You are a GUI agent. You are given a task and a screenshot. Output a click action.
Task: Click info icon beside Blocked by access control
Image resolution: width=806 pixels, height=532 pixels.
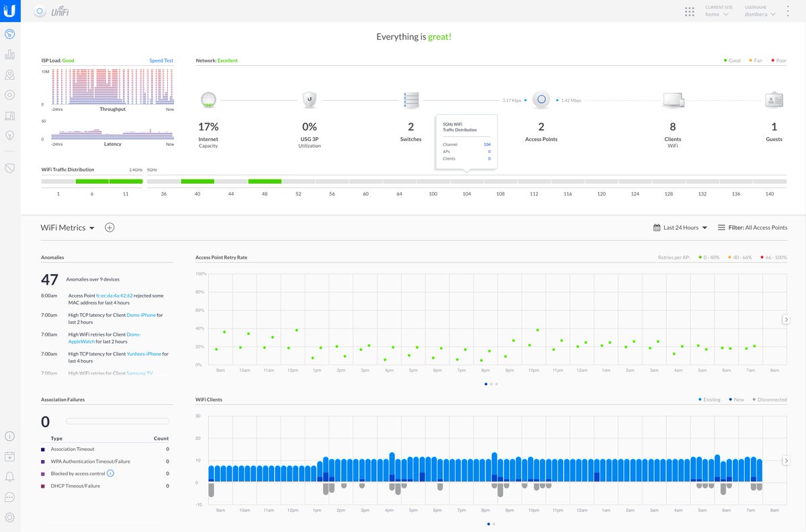111,474
